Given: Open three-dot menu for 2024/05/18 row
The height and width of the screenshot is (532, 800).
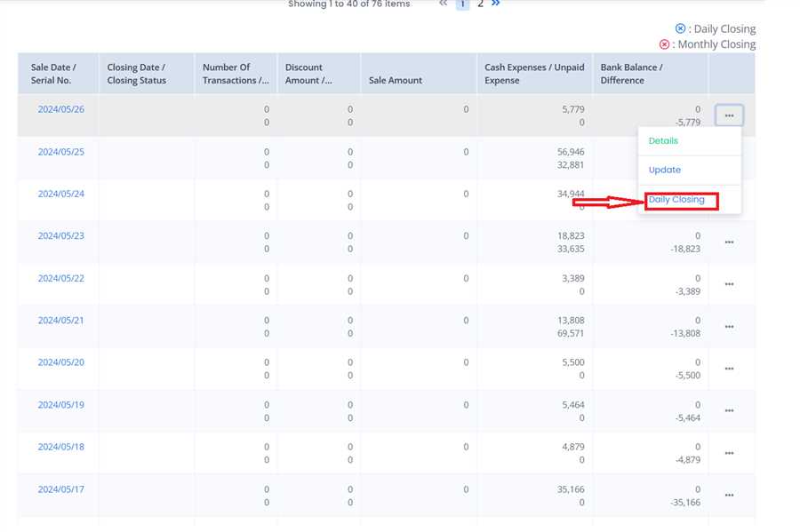Looking at the screenshot, I should point(729,453).
